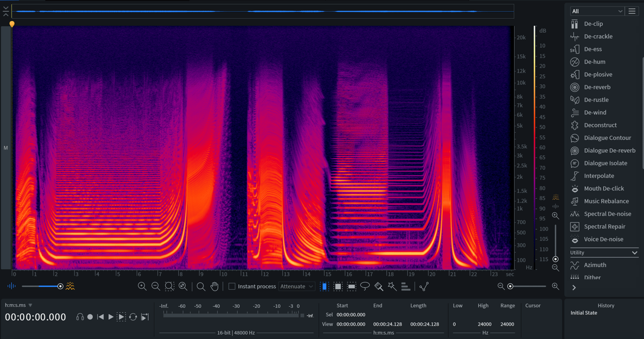Image resolution: width=644 pixels, height=339 pixels.
Task: Select the Magic Wand tool
Action: click(x=392, y=286)
